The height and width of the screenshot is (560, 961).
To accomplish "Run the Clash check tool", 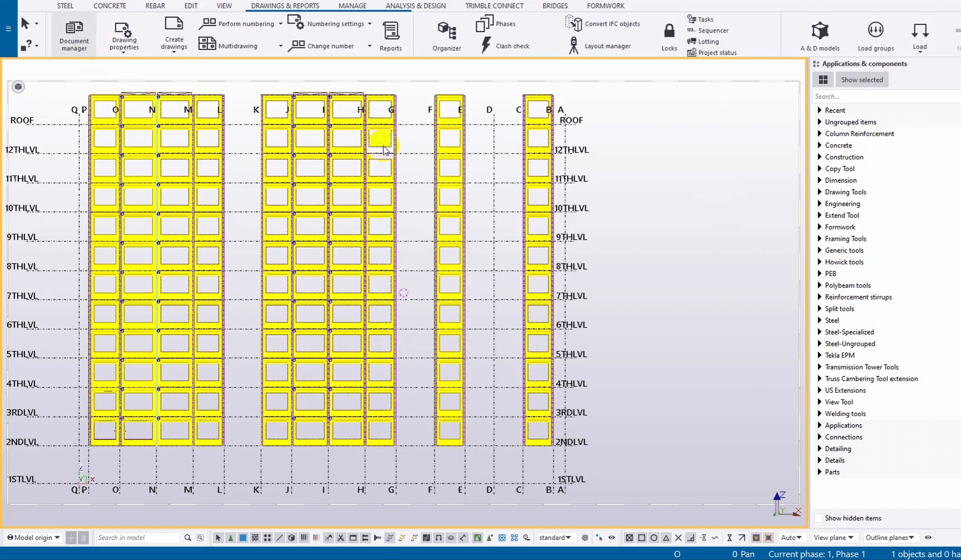I will click(486, 45).
